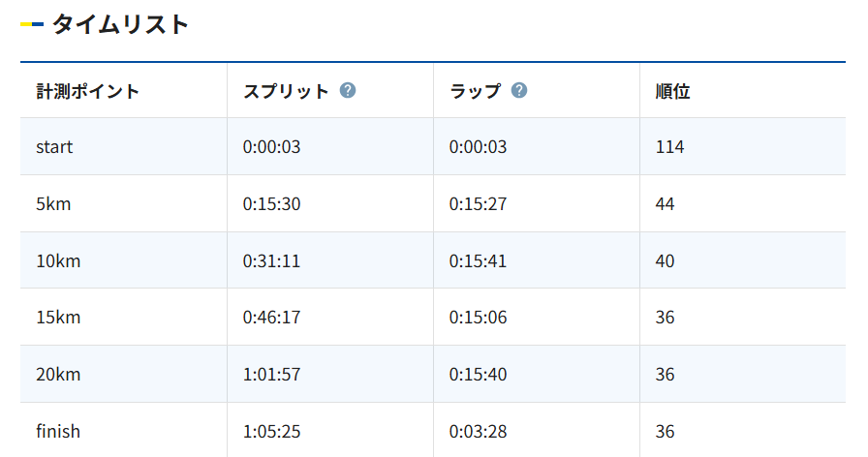Click the 計測ポイント column header
Image resolution: width=868 pixels, height=457 pixels.
pyautogui.click(x=87, y=91)
